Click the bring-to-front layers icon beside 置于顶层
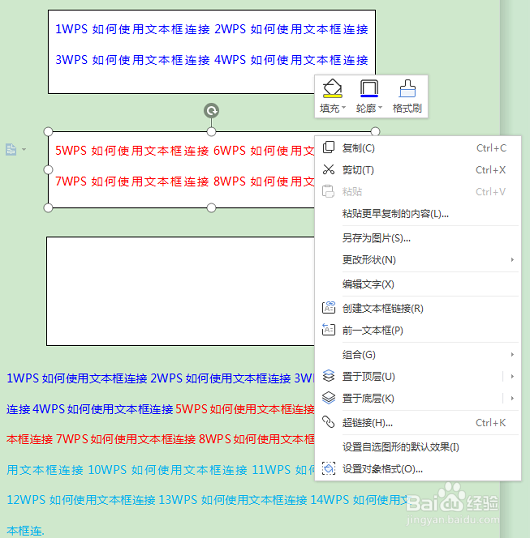 click(328, 376)
